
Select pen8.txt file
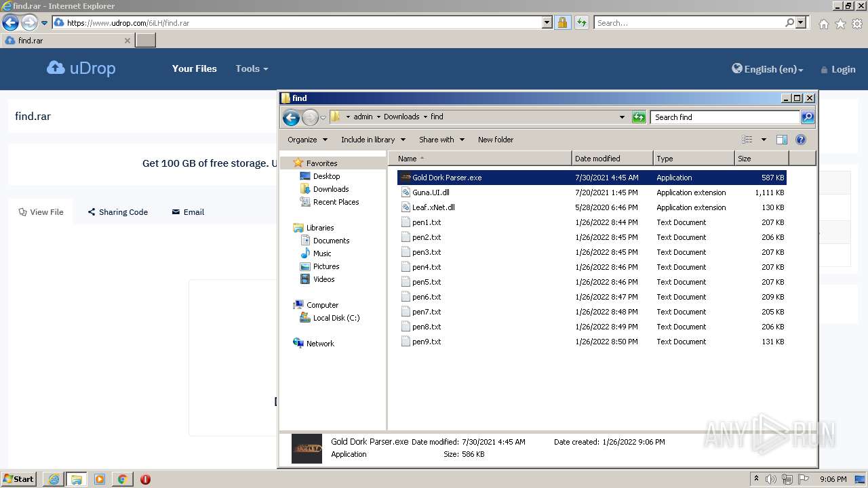(x=591, y=327)
